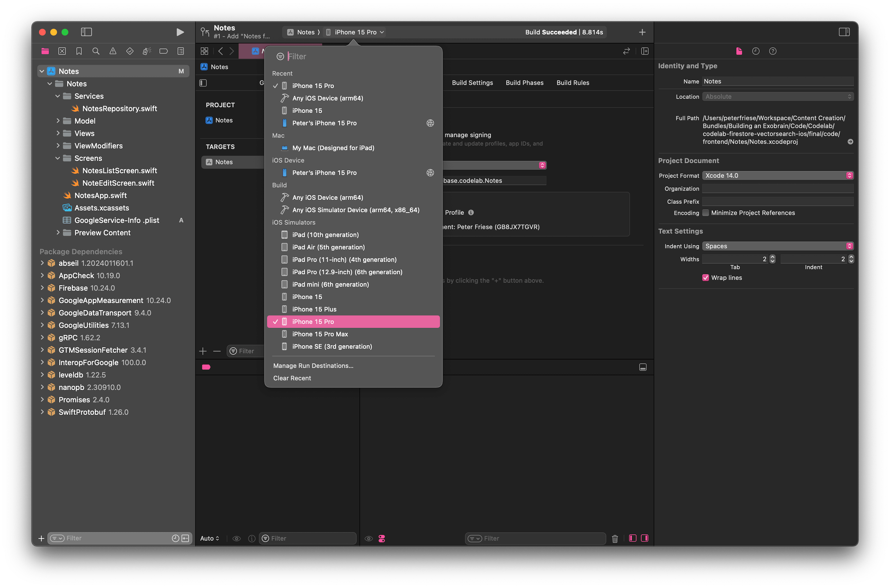Click the file inspector icon top right
Screen dimensions: 890x588
[739, 51]
